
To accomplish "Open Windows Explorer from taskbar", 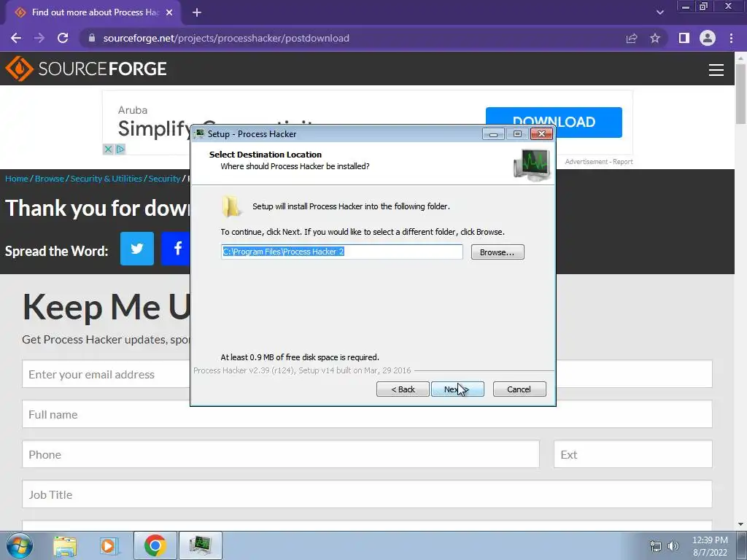I will coord(65,545).
